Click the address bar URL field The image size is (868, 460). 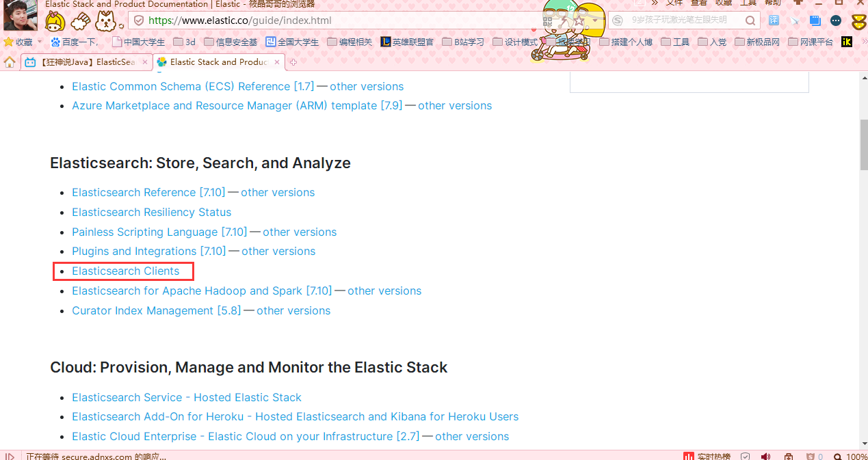point(342,21)
